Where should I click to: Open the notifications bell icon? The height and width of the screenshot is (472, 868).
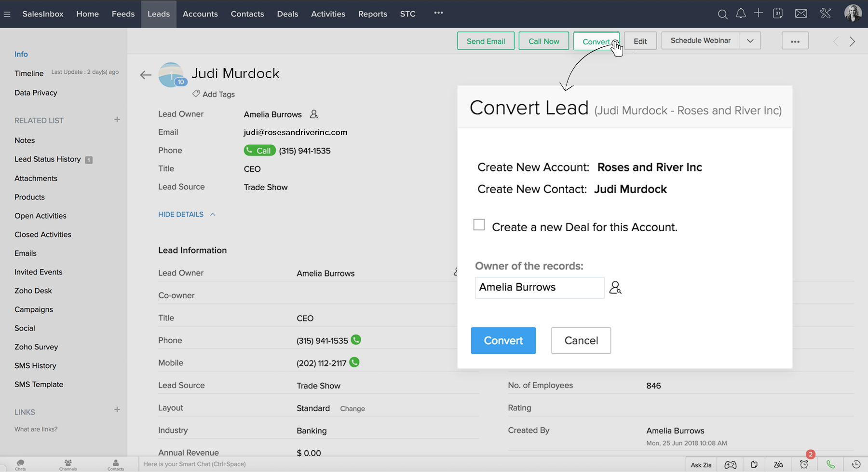pos(741,14)
